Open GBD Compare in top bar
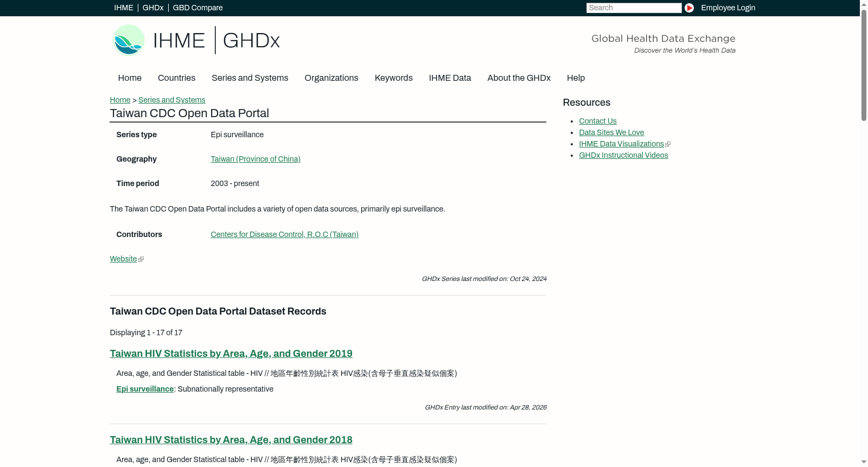868x467 pixels. (198, 8)
